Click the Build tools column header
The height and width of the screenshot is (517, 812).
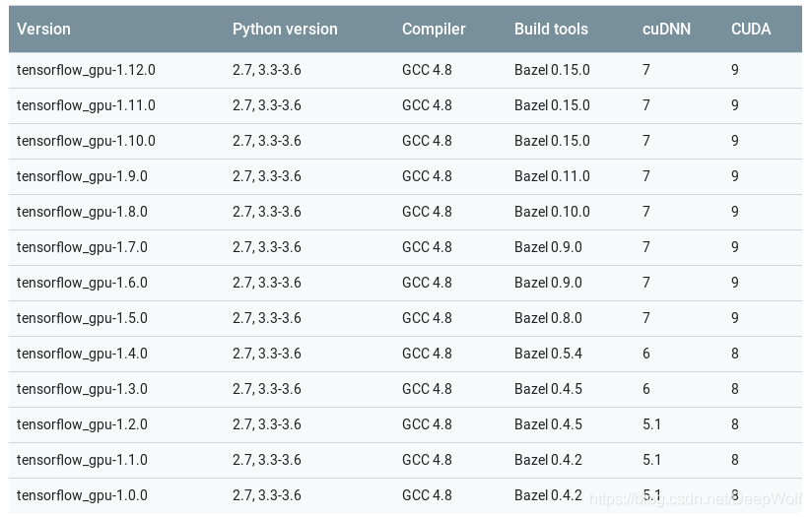click(x=551, y=29)
